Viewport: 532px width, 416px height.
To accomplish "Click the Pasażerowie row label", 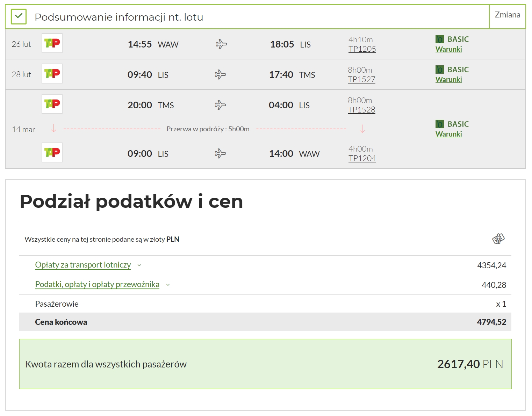I will click(57, 304).
